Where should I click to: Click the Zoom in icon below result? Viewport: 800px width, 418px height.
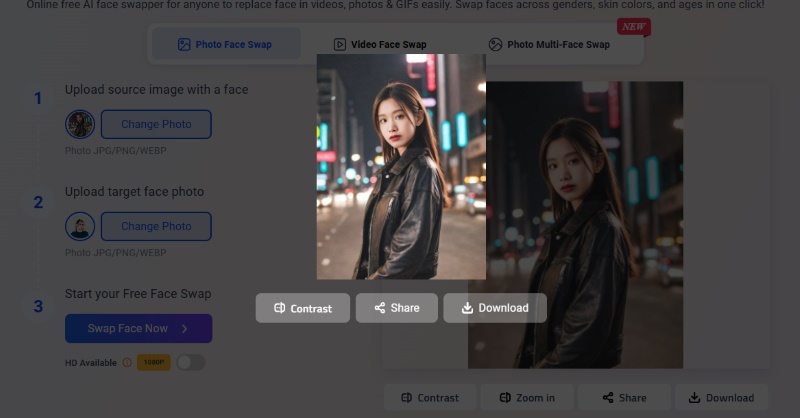(x=505, y=398)
